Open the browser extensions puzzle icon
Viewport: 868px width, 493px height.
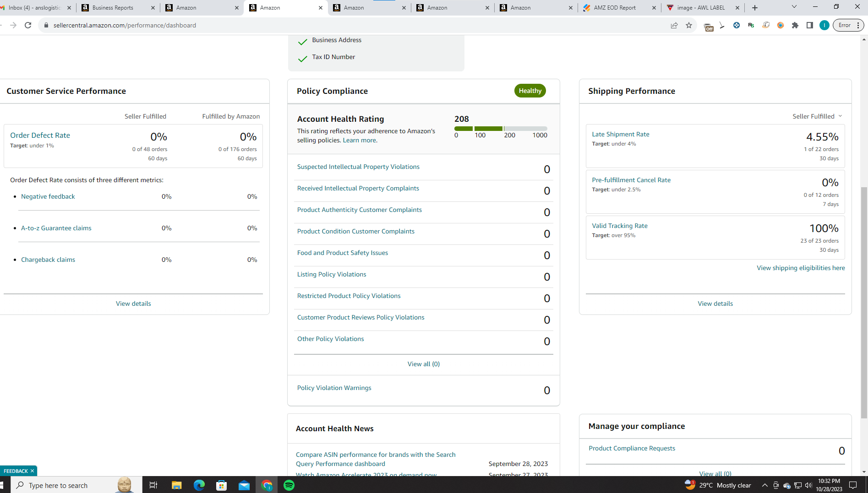coord(795,25)
